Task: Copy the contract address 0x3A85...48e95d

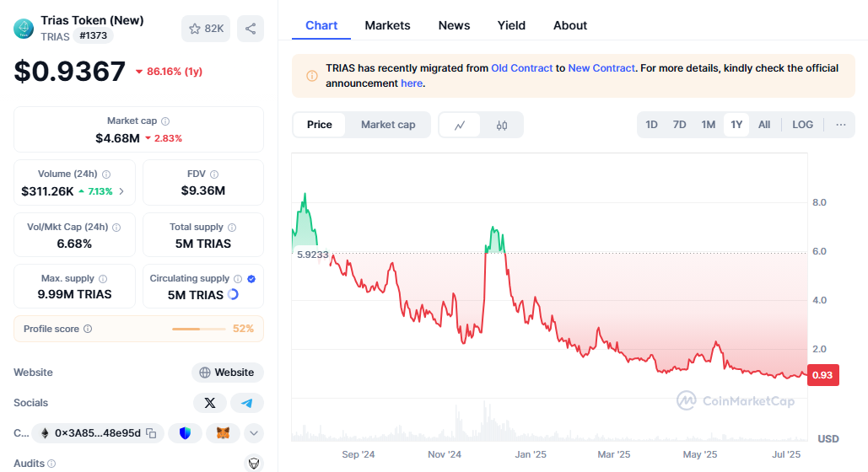Action: coord(151,433)
